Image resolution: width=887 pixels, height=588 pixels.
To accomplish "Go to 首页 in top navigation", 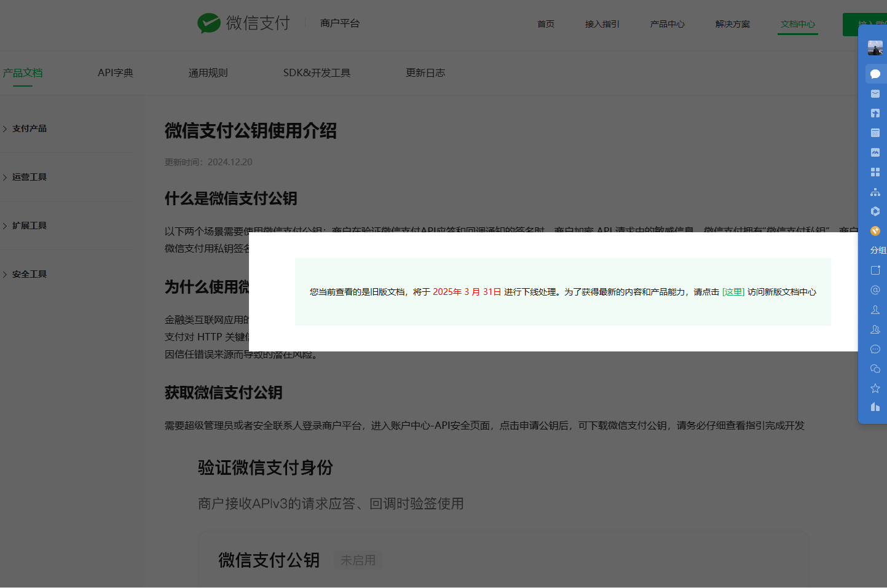I will [x=546, y=24].
